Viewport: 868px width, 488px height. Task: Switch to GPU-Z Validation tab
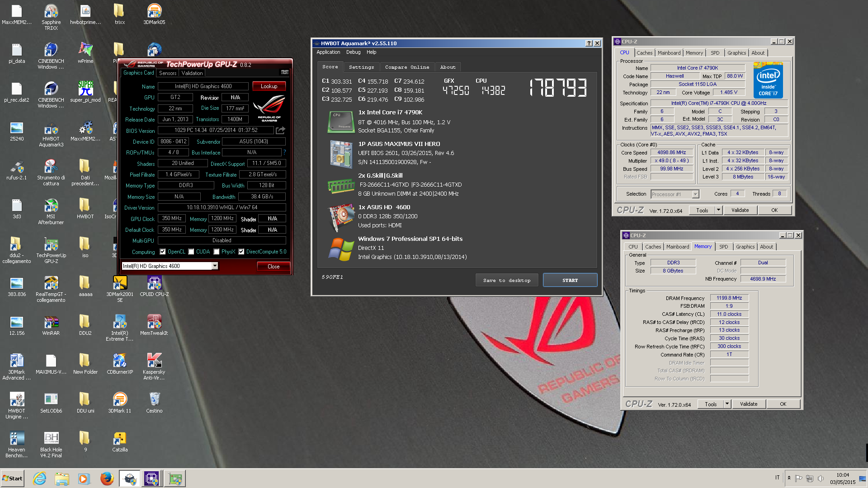[x=192, y=73]
